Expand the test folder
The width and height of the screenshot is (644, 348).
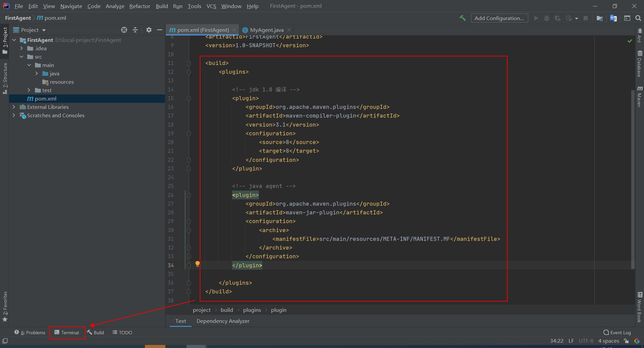click(29, 90)
